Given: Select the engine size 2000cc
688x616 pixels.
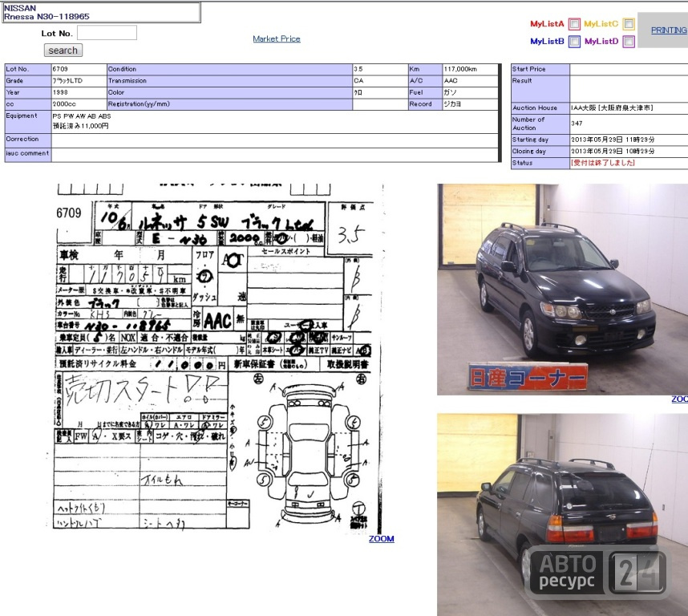Looking at the screenshot, I should coord(64,104).
